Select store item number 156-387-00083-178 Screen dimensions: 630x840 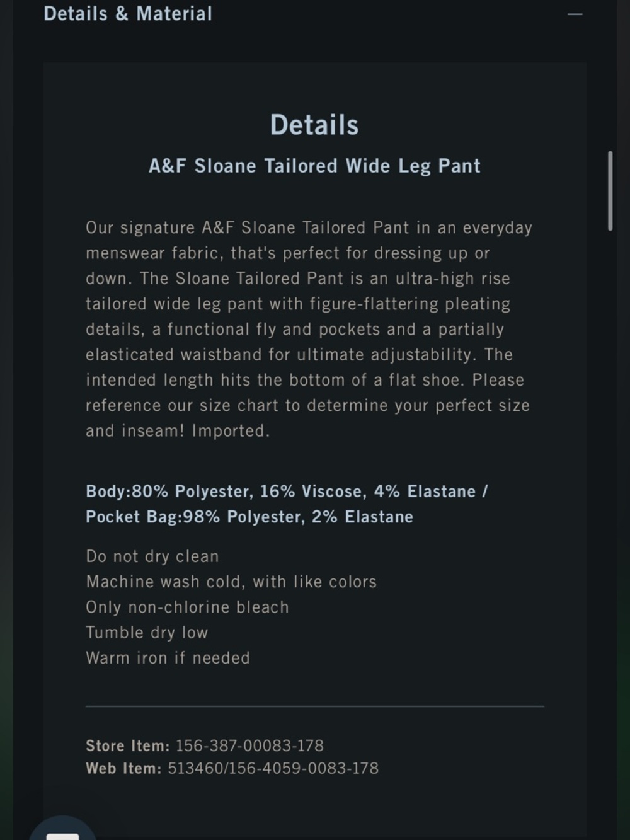[249, 745]
